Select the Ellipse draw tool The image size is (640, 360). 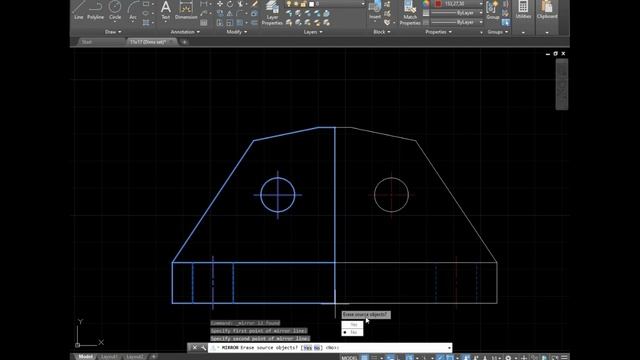pyautogui.click(x=146, y=13)
